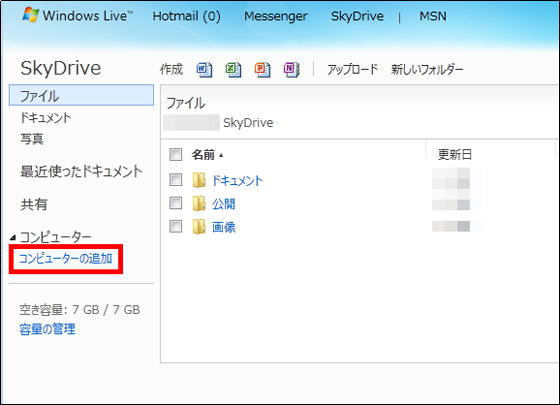Tick the checkbox for 公開 folder
This screenshot has height=405, width=560.
click(x=175, y=203)
